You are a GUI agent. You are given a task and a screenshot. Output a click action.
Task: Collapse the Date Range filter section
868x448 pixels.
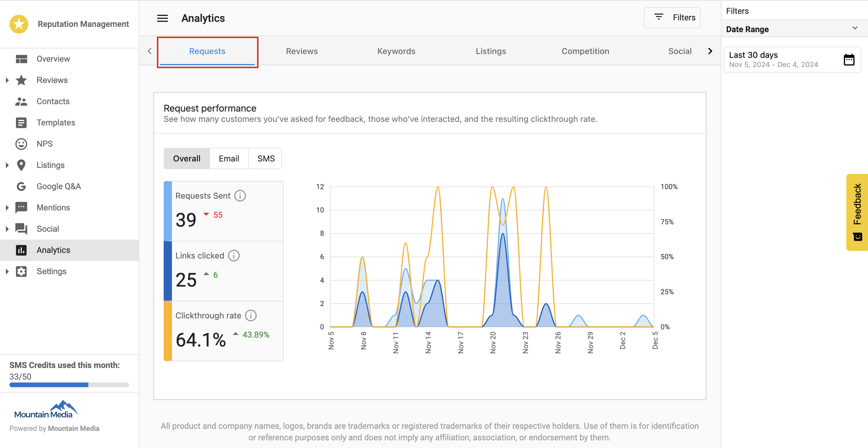854,28
